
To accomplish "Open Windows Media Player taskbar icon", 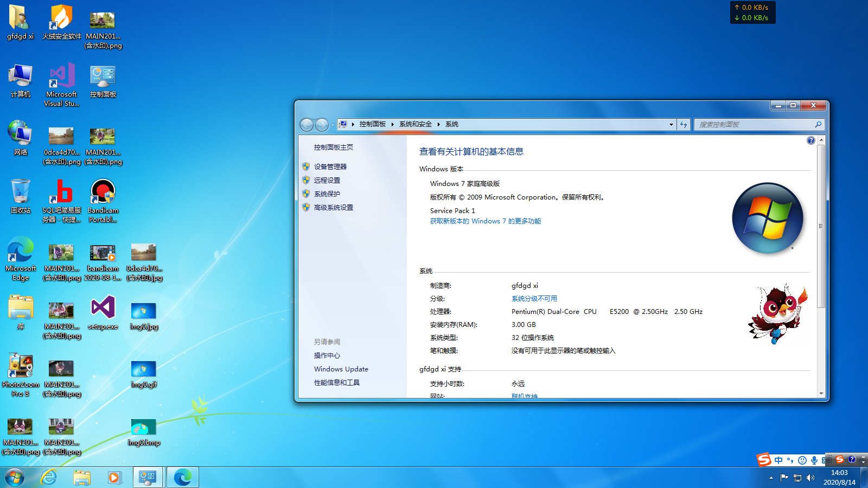I will click(x=114, y=477).
